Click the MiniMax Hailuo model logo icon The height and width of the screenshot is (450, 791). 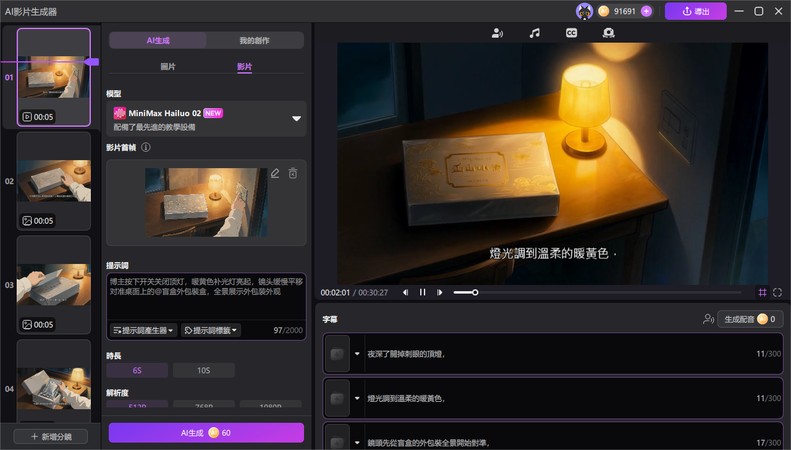(x=120, y=113)
